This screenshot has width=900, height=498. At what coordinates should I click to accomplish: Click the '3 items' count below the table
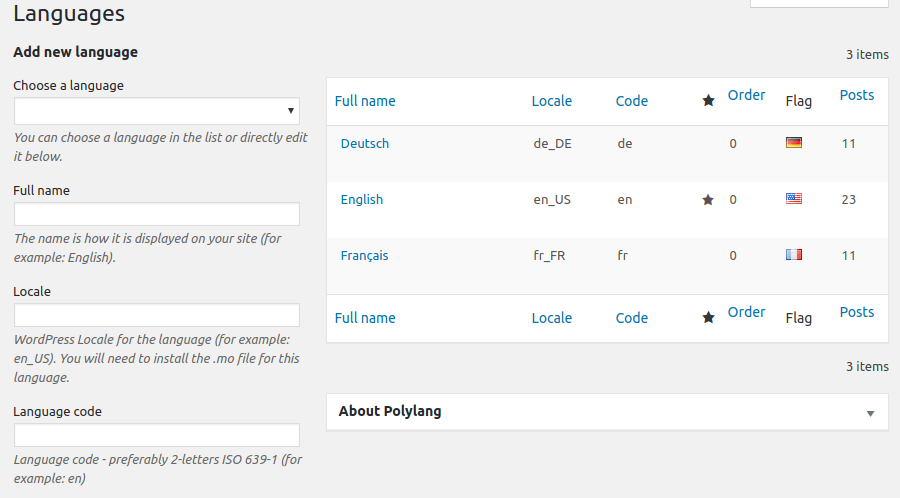point(867,367)
